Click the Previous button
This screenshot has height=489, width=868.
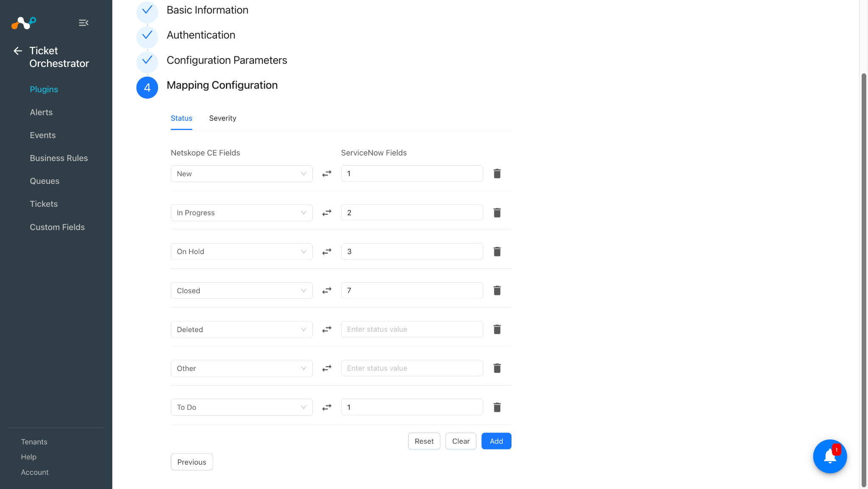tap(192, 462)
